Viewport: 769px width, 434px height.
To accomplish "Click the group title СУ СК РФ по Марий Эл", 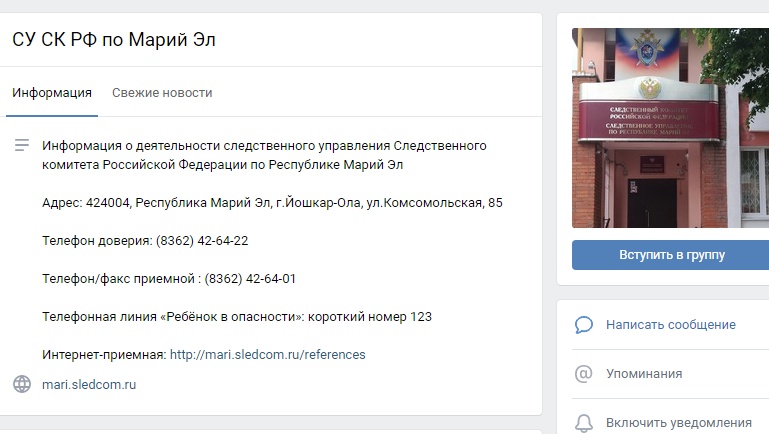I will pos(114,40).
